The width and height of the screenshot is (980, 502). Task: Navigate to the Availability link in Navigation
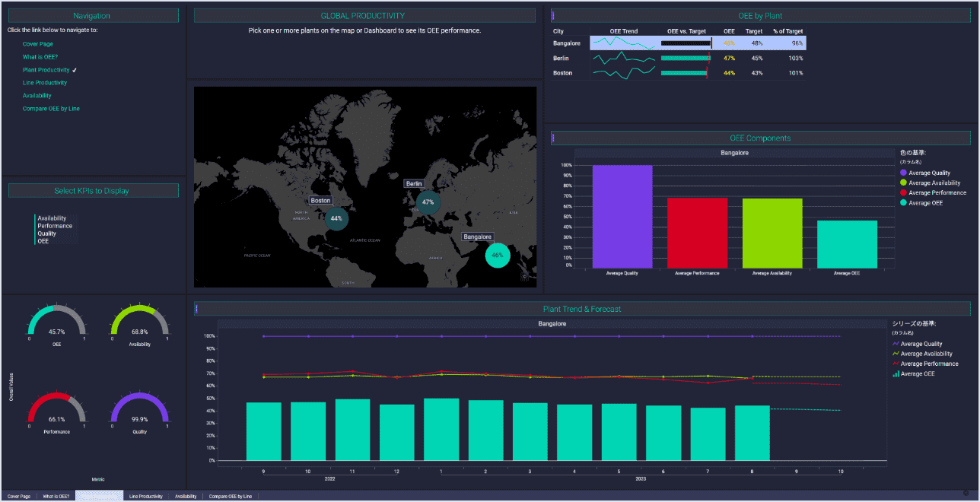(37, 96)
